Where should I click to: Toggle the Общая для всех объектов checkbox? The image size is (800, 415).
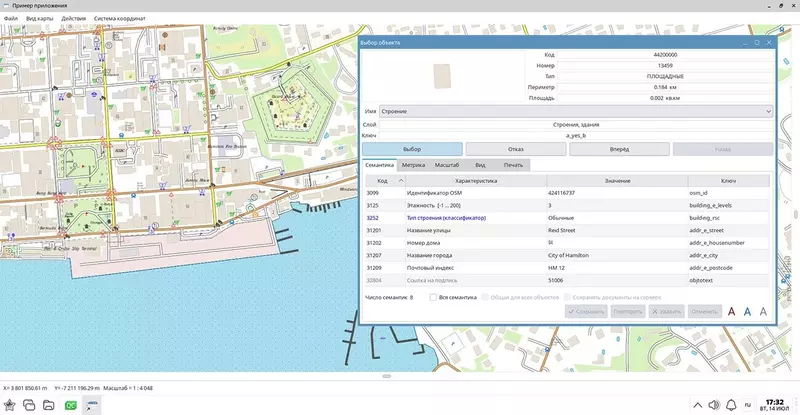coord(485,297)
